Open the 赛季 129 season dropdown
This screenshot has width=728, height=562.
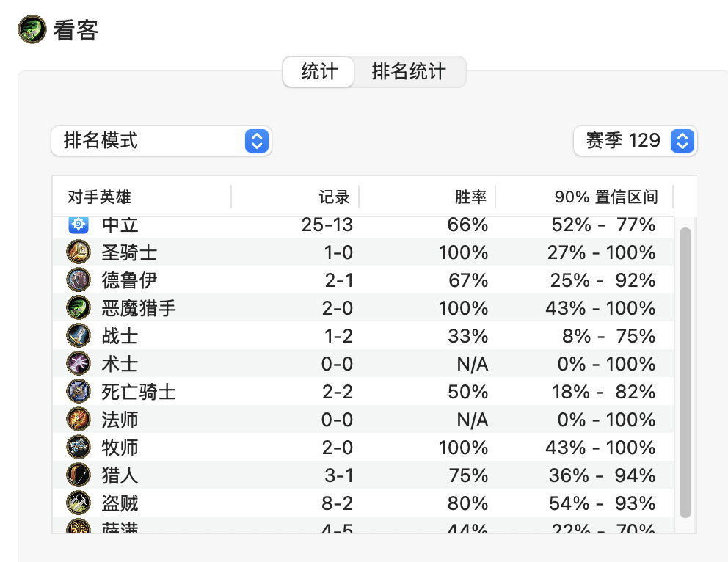pos(635,141)
